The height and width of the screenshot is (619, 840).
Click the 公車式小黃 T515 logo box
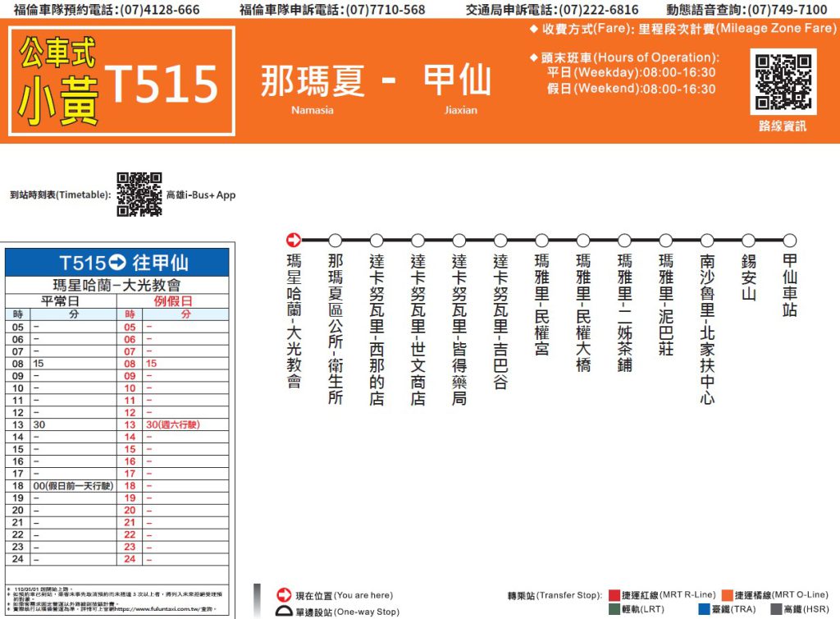(x=121, y=80)
